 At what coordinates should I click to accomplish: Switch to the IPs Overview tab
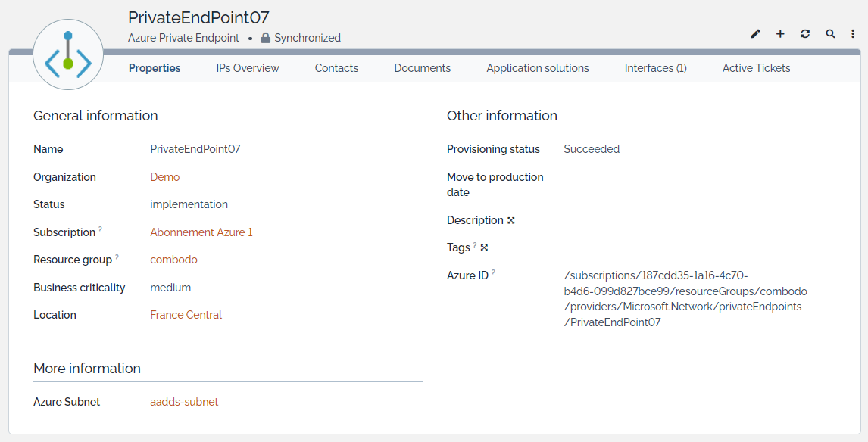tap(248, 68)
